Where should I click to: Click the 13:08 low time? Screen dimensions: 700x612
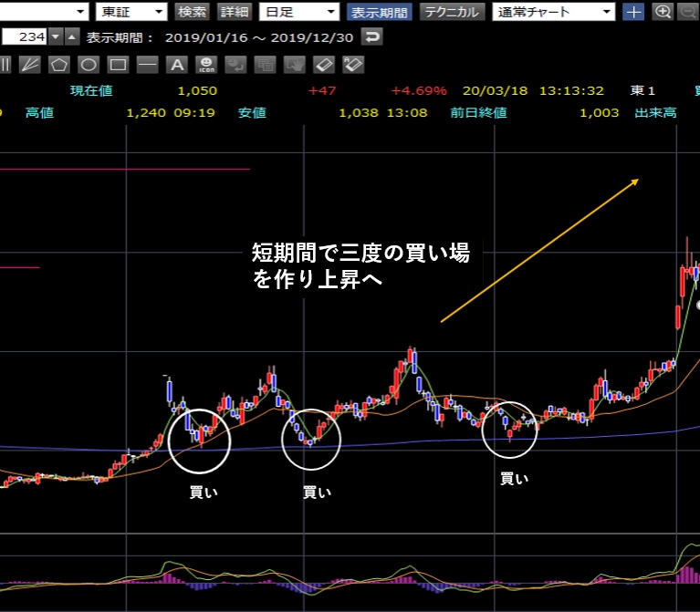click(407, 113)
